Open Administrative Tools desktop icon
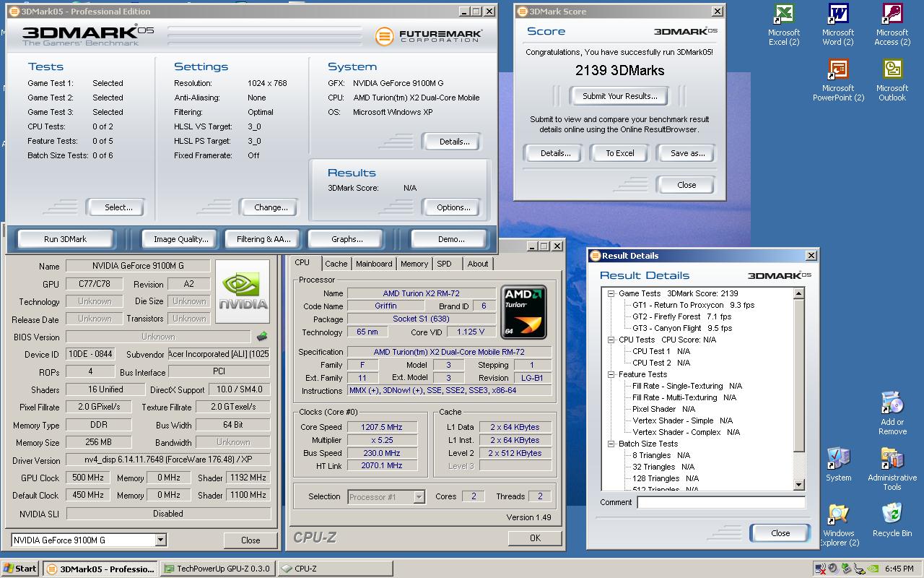The height and width of the screenshot is (578, 924). pos(892,468)
